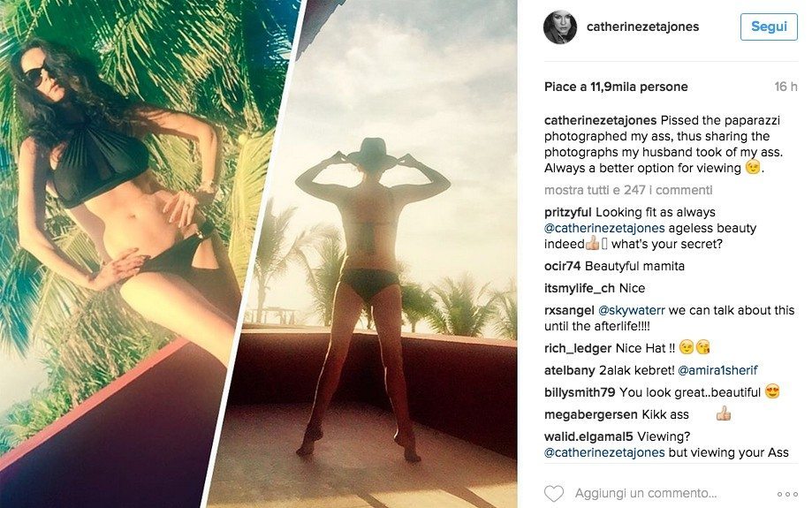
Task: Open rxsangel commenter profile
Action: [x=569, y=311]
